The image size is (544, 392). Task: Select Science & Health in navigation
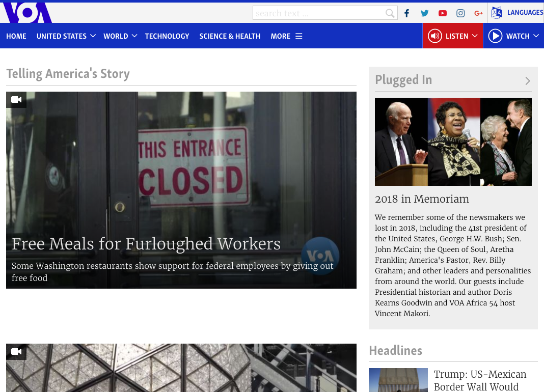point(230,36)
